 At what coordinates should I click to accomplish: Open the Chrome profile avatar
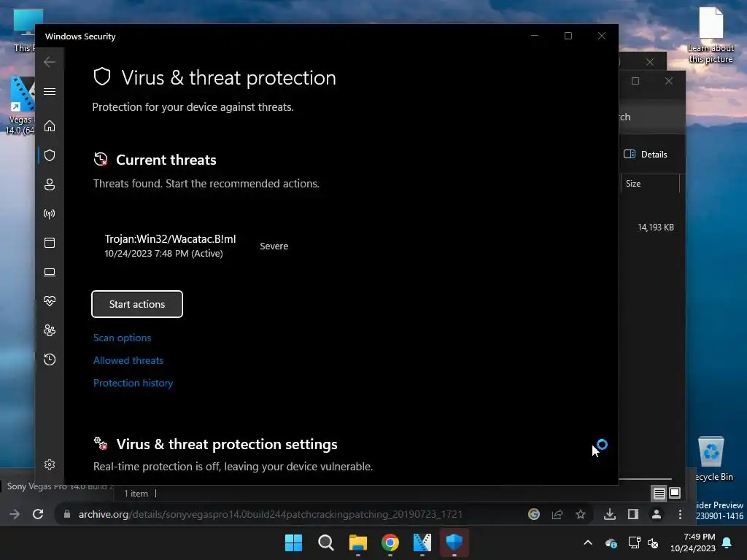coord(657,514)
